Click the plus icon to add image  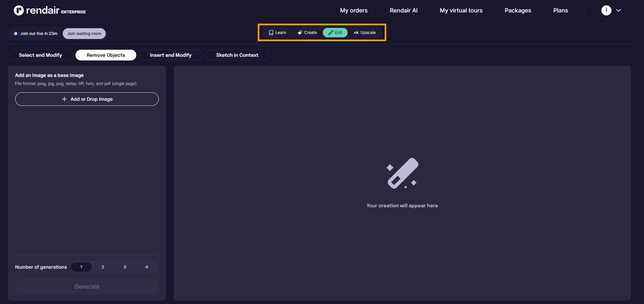(x=64, y=99)
